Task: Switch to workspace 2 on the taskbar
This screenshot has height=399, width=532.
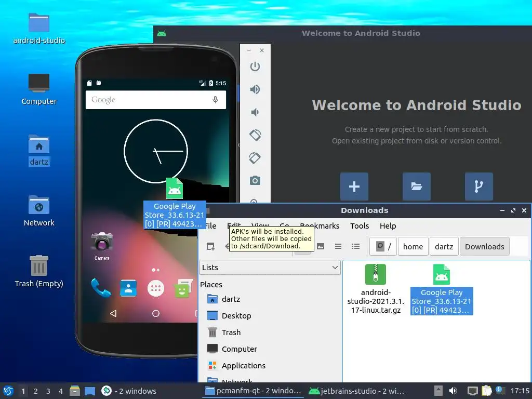Action: tap(36, 391)
